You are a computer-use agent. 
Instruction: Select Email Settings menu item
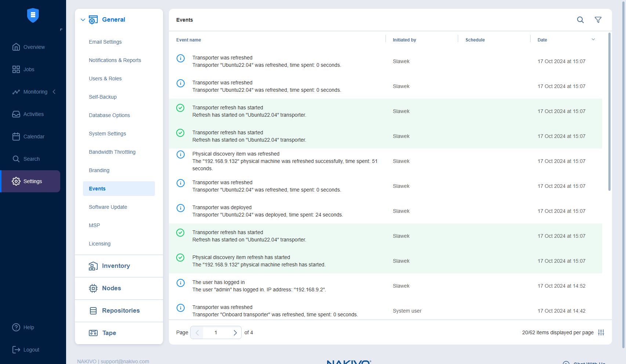[105, 42]
